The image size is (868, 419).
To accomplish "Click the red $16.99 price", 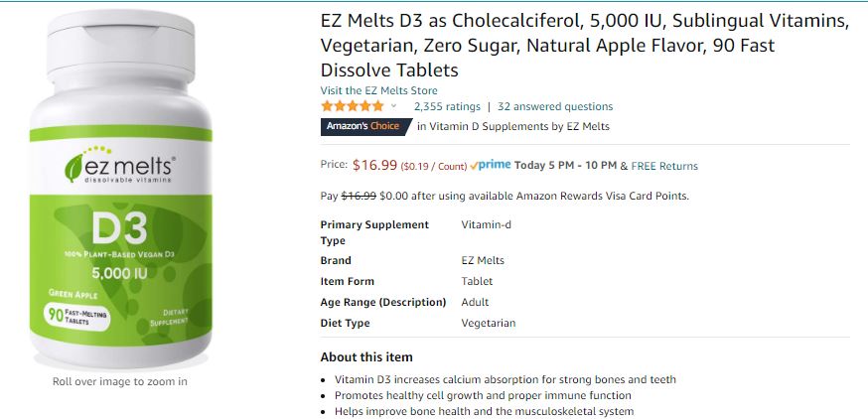I will pyautogui.click(x=374, y=165).
